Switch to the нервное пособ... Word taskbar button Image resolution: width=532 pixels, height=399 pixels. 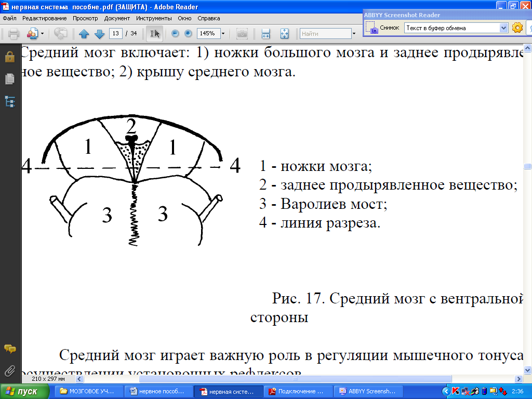pos(158,391)
